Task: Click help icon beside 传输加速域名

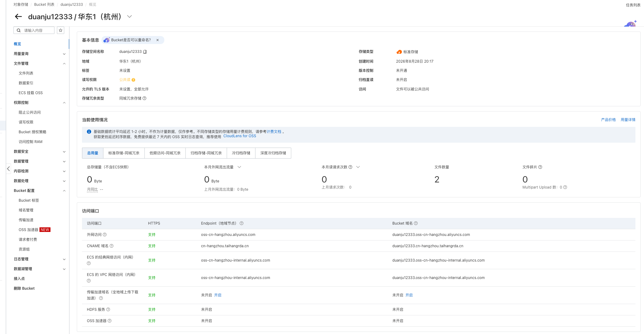Action: coord(101,298)
